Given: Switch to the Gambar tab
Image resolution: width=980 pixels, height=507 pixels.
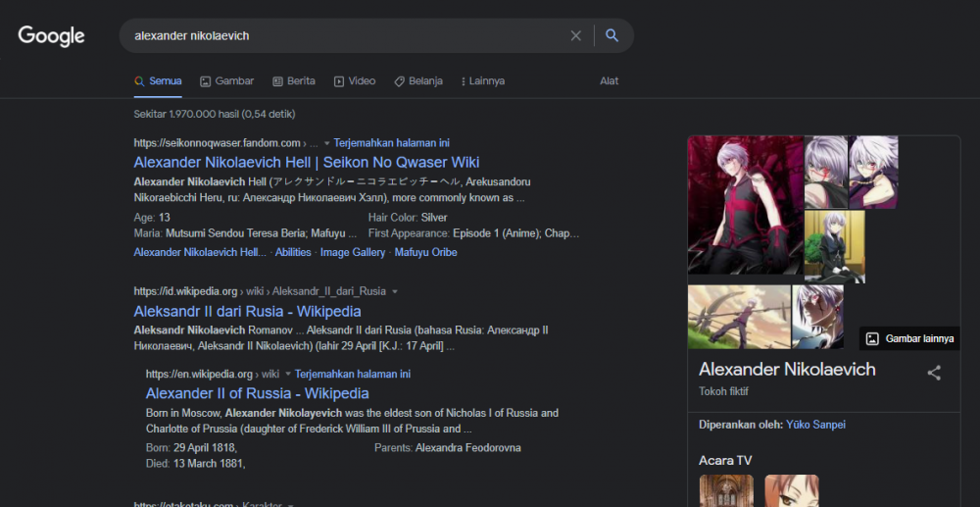Looking at the screenshot, I should tap(227, 81).
